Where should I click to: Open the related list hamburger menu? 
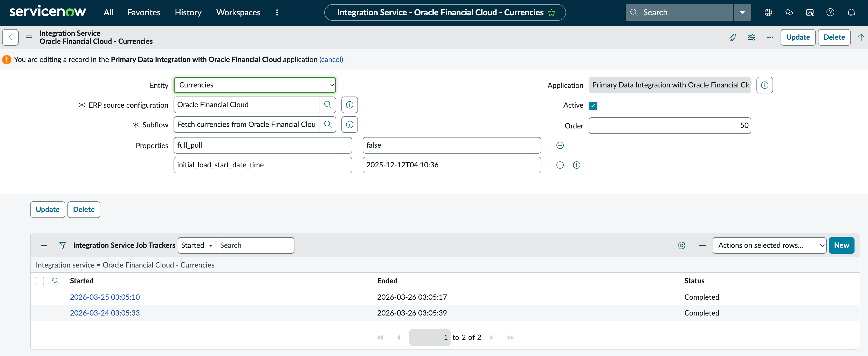click(x=44, y=245)
